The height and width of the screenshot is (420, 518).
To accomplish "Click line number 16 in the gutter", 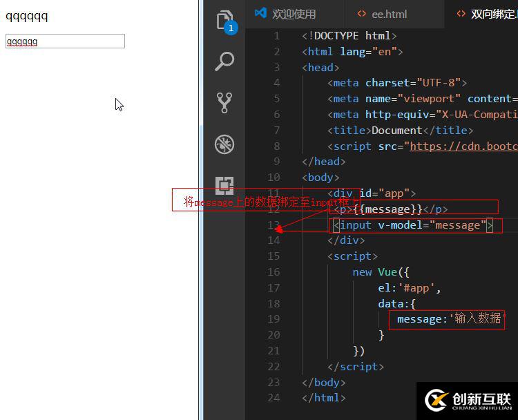I will 274,272.
